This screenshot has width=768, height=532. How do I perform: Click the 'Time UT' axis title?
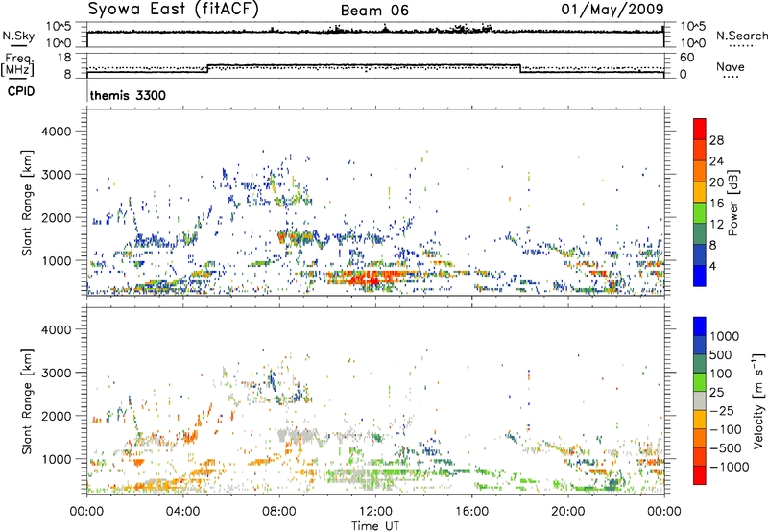(x=375, y=526)
